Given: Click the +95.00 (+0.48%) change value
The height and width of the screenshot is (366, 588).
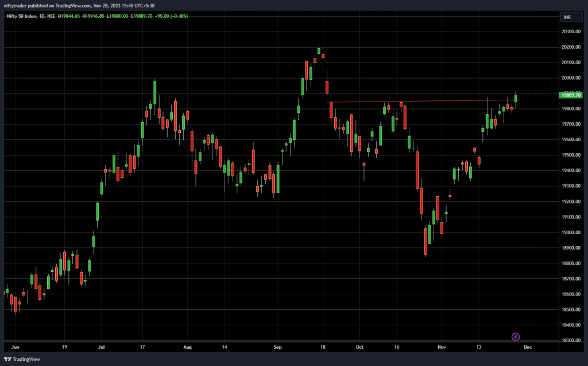Looking at the screenshot, I should click(172, 16).
